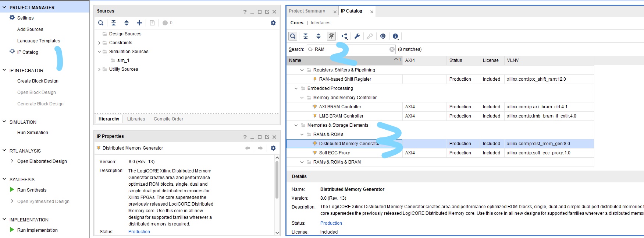Open Libraries tab in Sources
Viewport: 644px width, 238px height.
[x=136, y=119]
